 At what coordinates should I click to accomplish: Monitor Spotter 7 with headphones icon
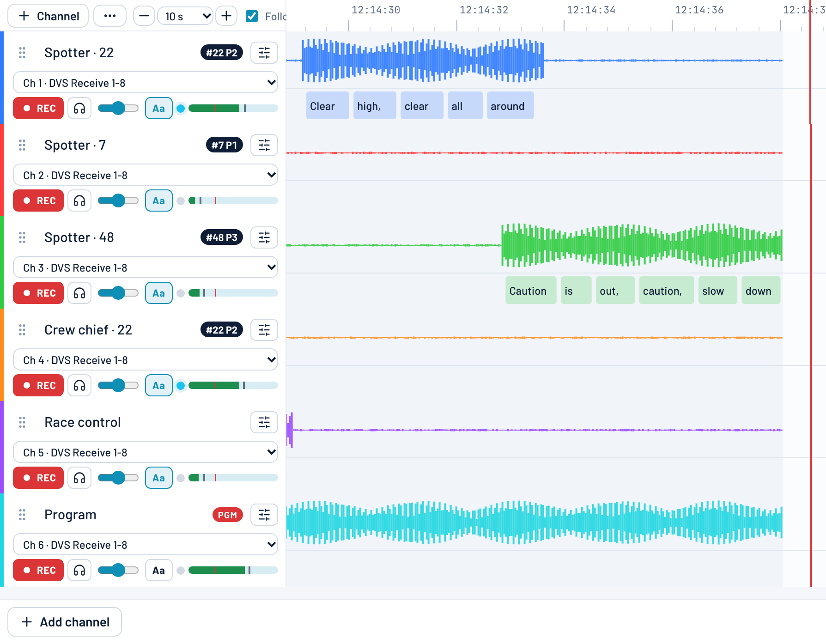(79, 200)
